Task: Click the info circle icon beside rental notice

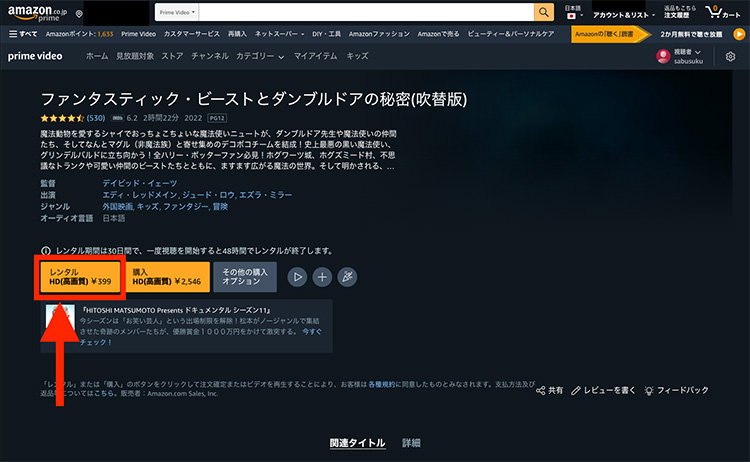Action: [46, 251]
